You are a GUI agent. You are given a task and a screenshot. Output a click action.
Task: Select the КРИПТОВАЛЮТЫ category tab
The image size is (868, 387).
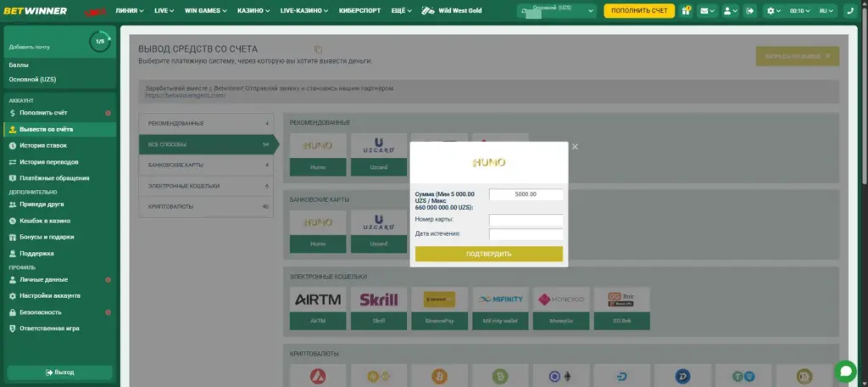click(206, 206)
